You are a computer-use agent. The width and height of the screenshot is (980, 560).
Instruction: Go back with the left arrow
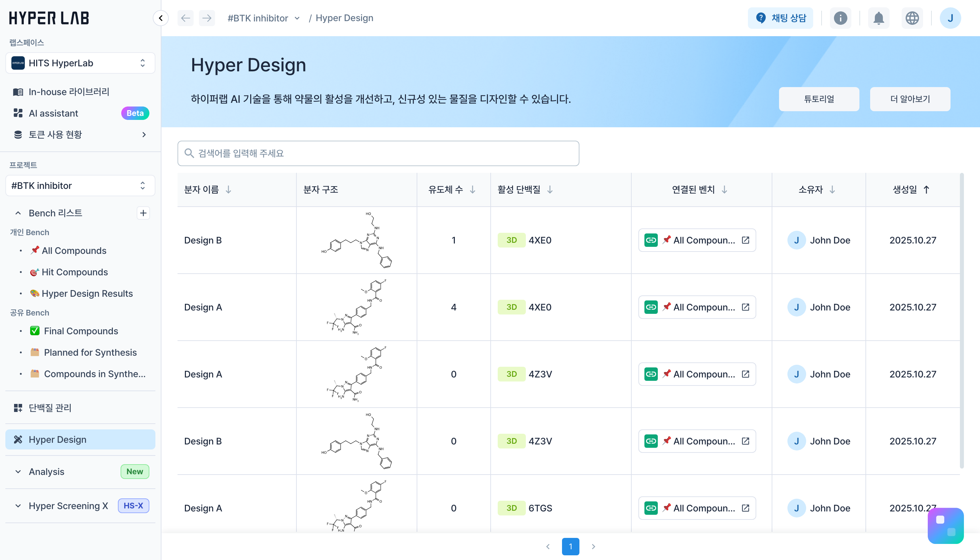(x=186, y=18)
